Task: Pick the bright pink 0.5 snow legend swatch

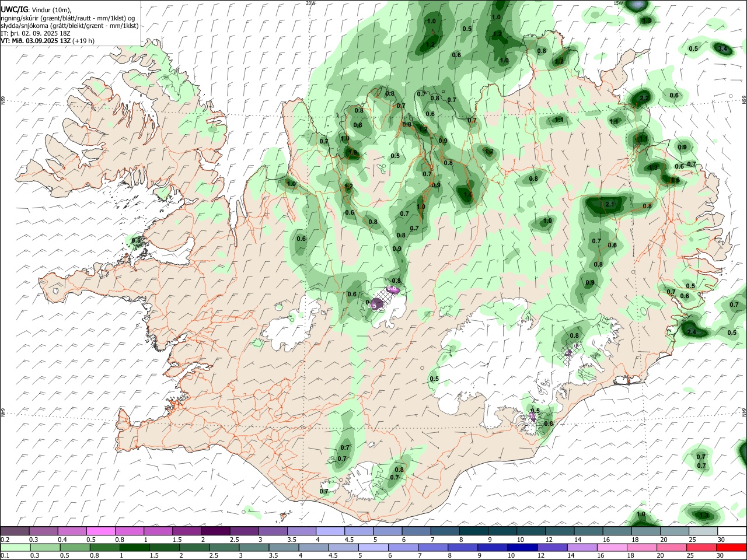Action: [101, 531]
